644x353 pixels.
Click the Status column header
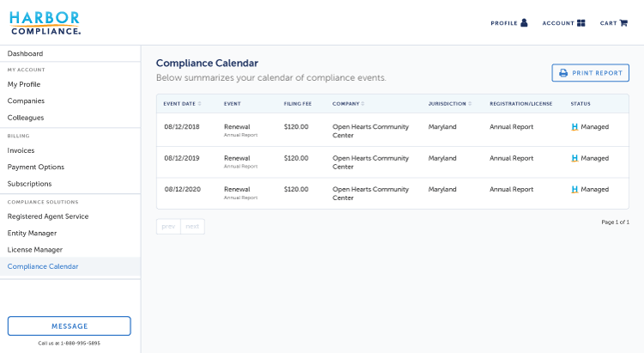(580, 104)
